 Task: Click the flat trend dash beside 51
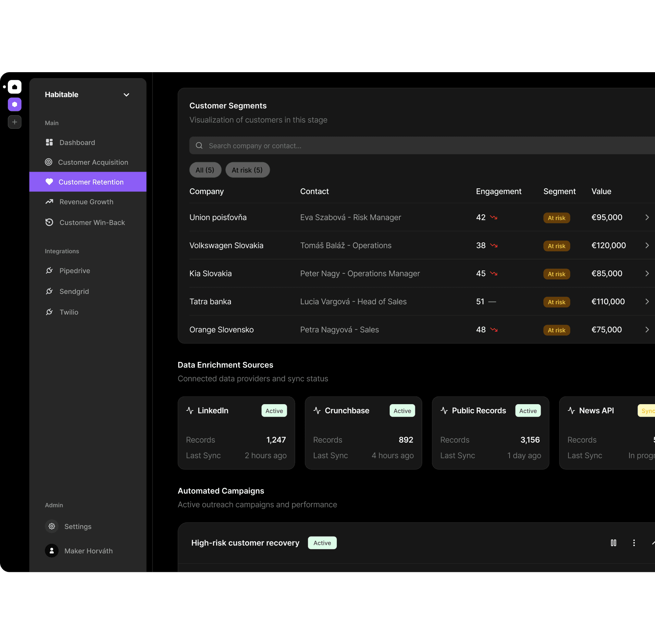pyautogui.click(x=492, y=302)
